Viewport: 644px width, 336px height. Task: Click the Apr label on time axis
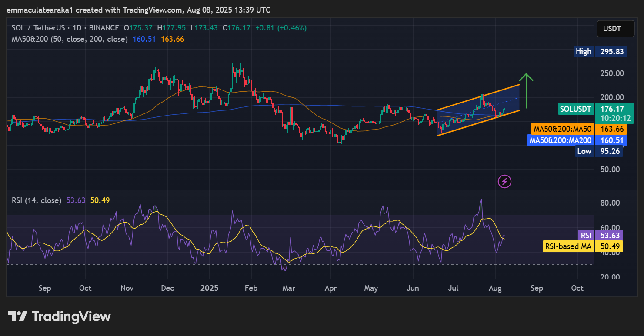pyautogui.click(x=331, y=288)
